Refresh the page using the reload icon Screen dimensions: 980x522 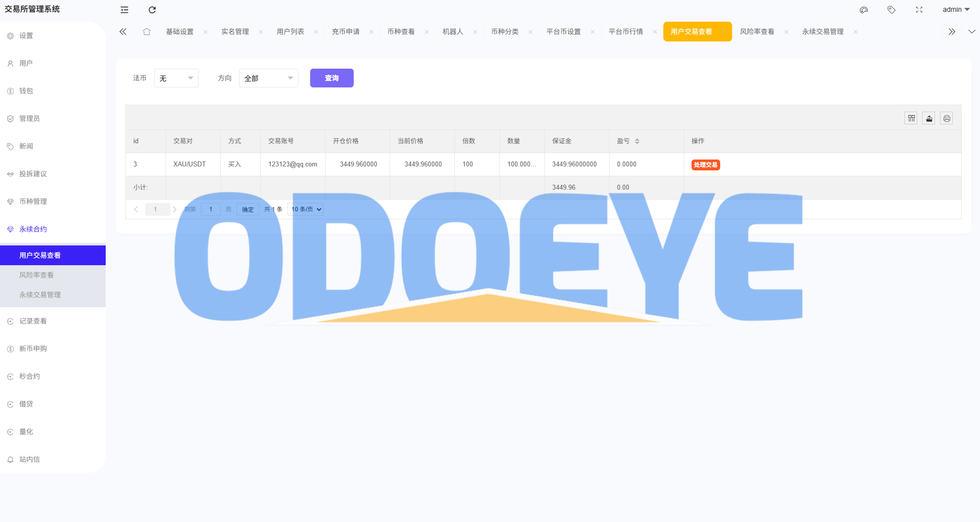[152, 10]
